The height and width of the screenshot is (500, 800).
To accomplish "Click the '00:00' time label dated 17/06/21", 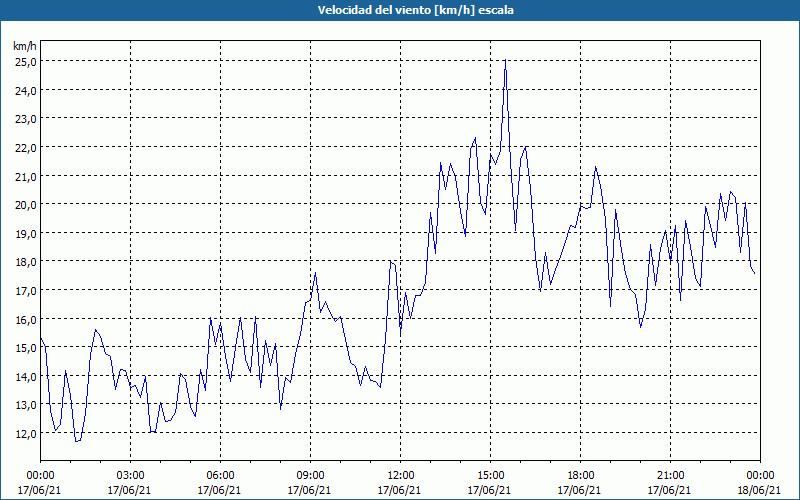I will point(40,476).
